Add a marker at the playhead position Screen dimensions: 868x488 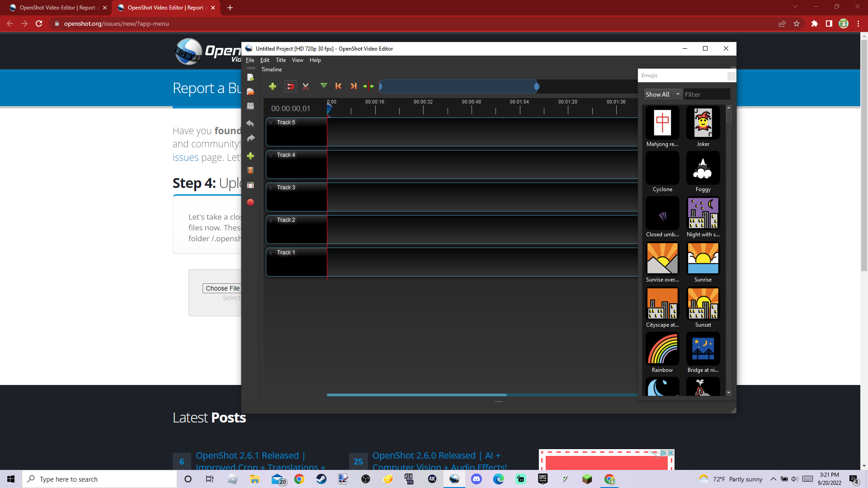[x=324, y=86]
